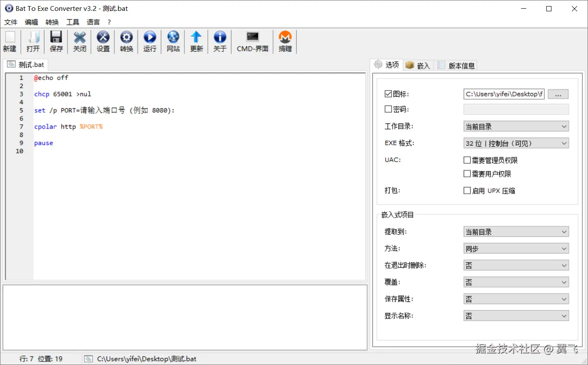Enable the 密码 (Password) checkbox
Screen dimensions: 588x365
(388, 109)
